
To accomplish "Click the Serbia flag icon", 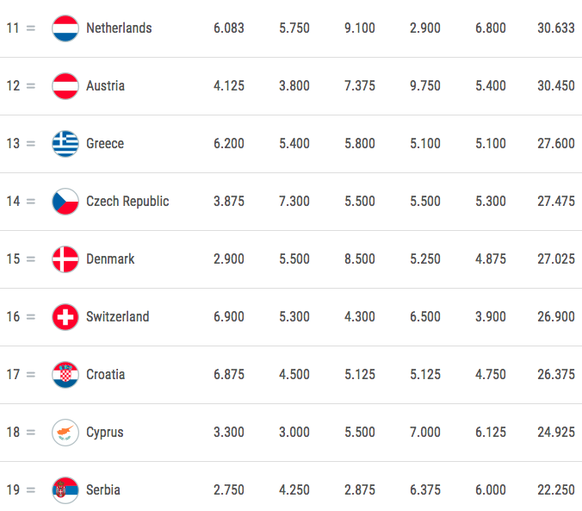I will (x=65, y=490).
